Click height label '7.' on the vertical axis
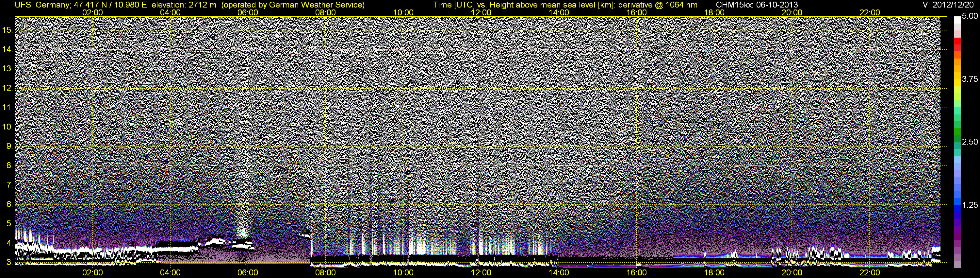The image size is (980, 278). pyautogui.click(x=9, y=185)
